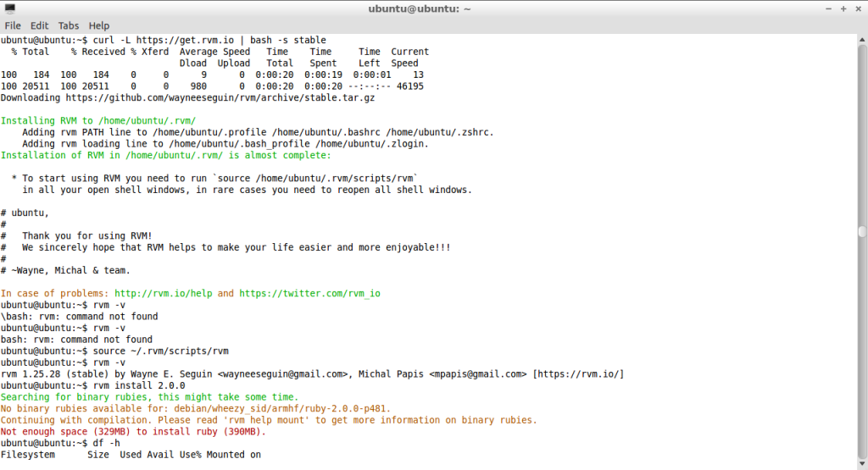Click the vertical scrollbar thumb

(862, 232)
